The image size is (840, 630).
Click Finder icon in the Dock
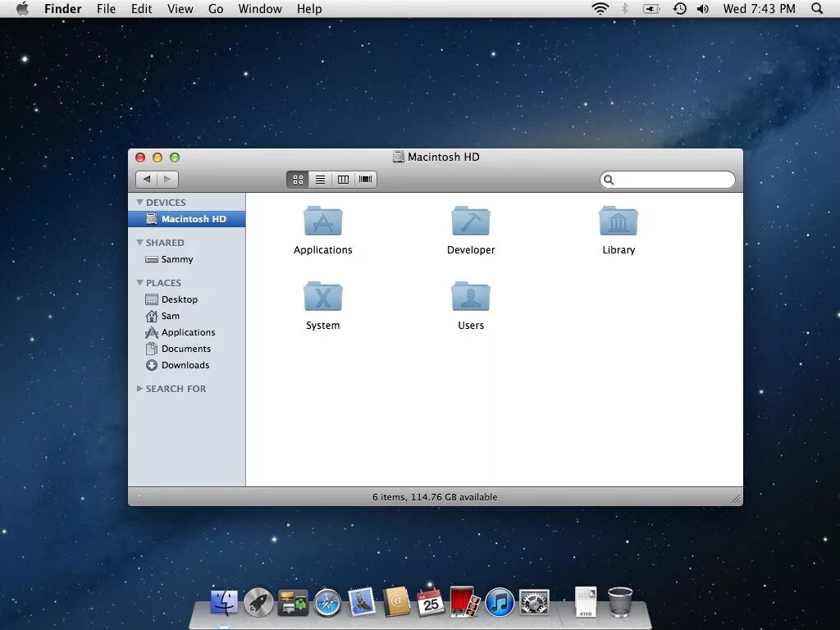(224, 603)
